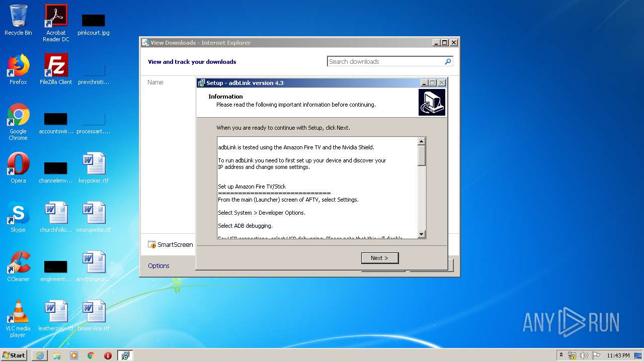The width and height of the screenshot is (644, 362).
Task: Launch CCleaner desktop shortcut
Action: 18,266
